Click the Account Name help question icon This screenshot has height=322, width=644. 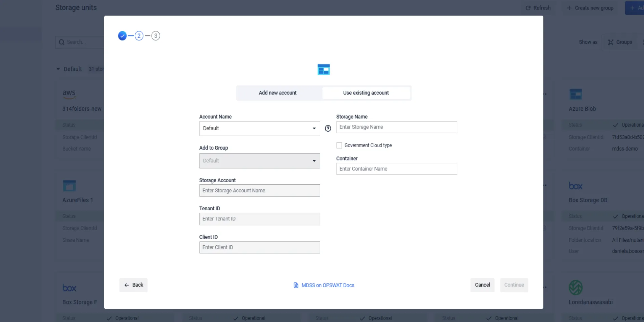328,129
